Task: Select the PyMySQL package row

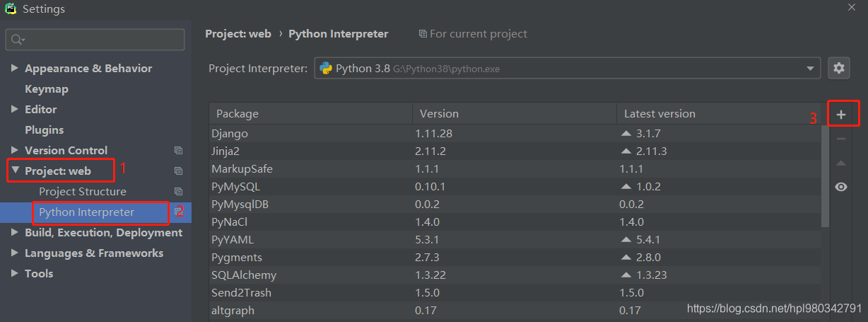Action: point(515,186)
